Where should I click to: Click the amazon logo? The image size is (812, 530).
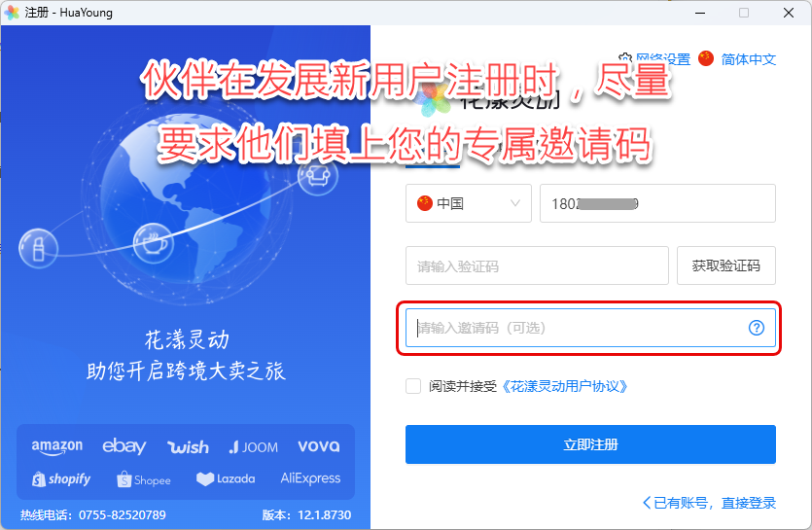57,446
